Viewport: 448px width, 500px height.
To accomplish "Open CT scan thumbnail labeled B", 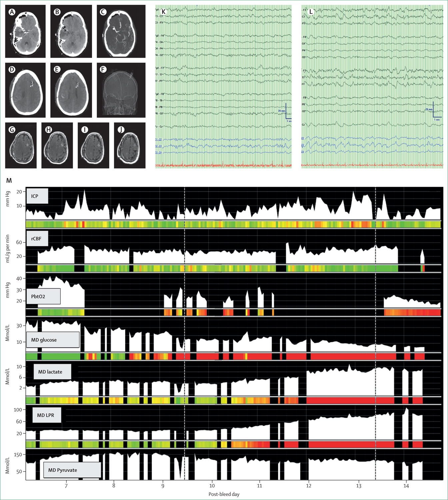I will (x=71, y=31).
